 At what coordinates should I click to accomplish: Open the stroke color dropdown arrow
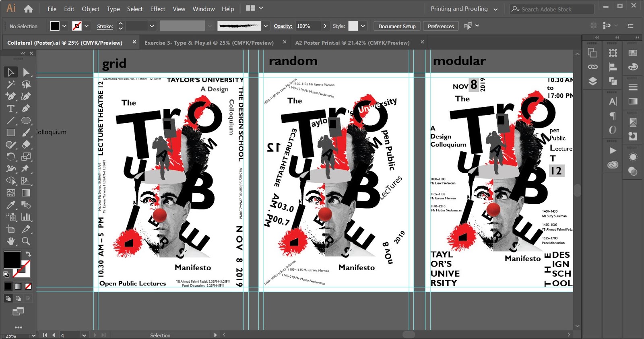(87, 26)
